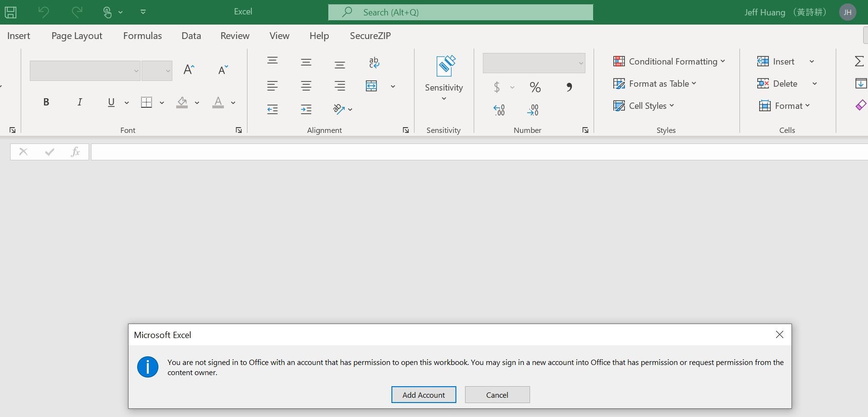Image resolution: width=868 pixels, height=417 pixels.
Task: Open the Sensitivity label menu
Action: pyautogui.click(x=444, y=78)
